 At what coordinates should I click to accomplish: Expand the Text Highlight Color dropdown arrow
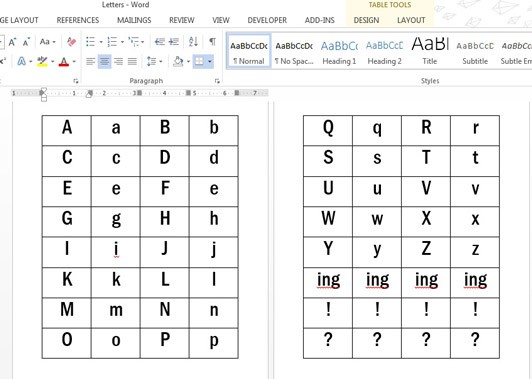click(x=53, y=62)
